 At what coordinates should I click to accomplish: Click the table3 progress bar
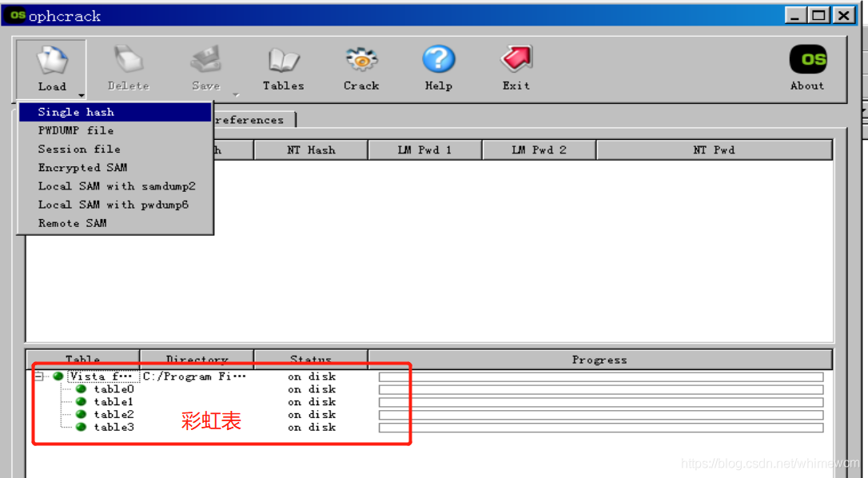point(601,428)
